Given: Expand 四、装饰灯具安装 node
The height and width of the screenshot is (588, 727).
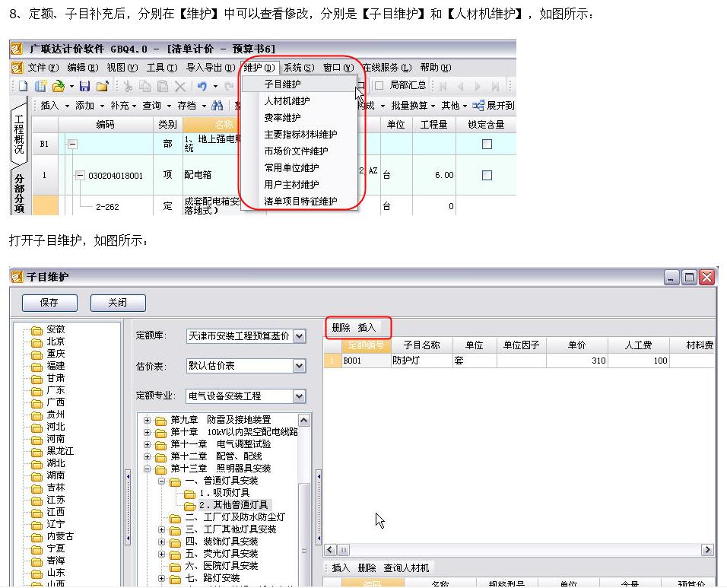Looking at the screenshot, I should coord(161,542).
